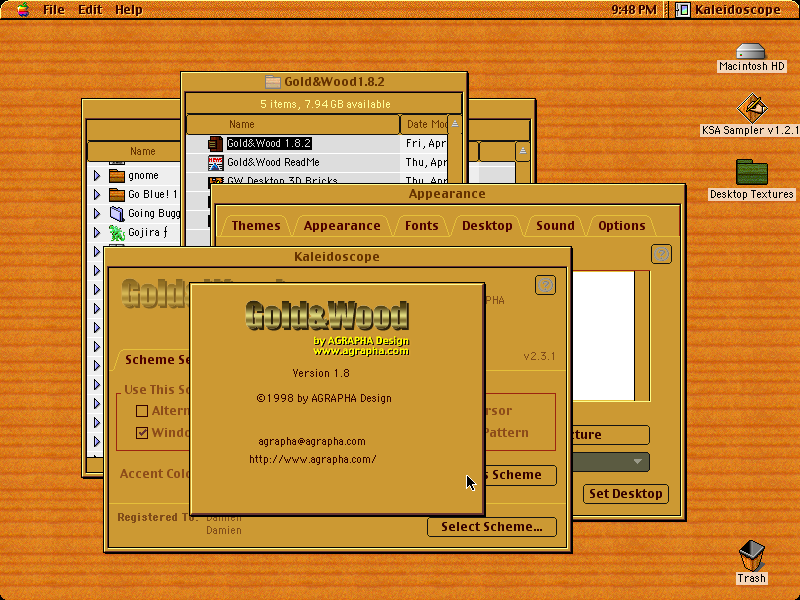Switch to the Fonts tab
The image size is (800, 600).
(421, 226)
